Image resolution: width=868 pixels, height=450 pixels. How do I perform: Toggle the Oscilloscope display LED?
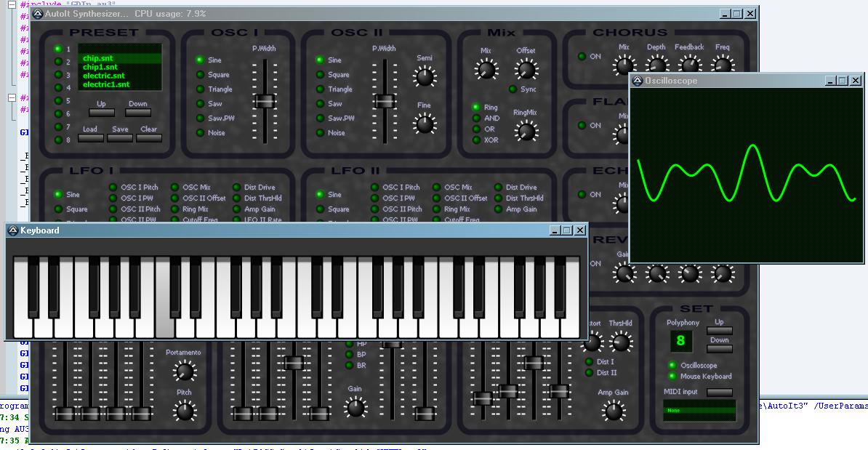pos(672,365)
